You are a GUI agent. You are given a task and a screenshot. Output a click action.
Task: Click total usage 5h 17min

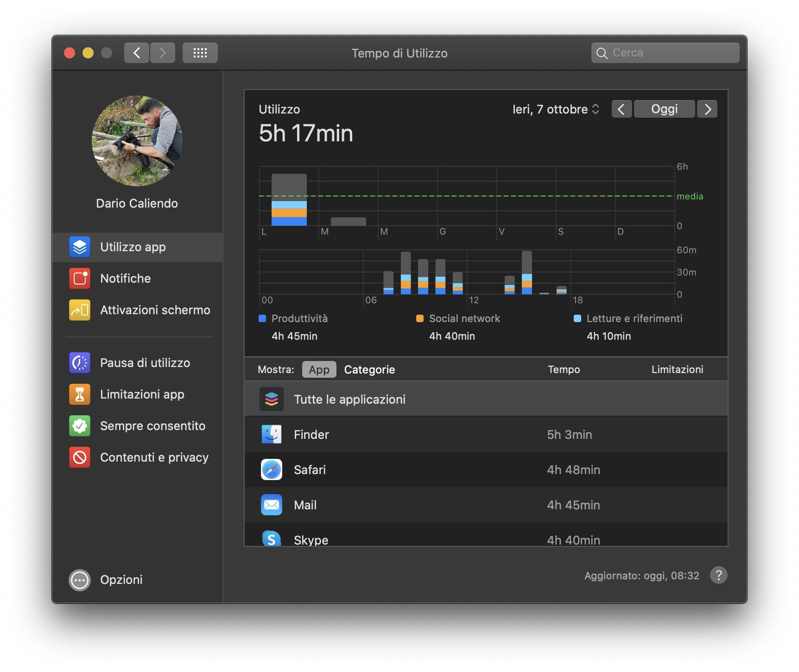coord(306,133)
